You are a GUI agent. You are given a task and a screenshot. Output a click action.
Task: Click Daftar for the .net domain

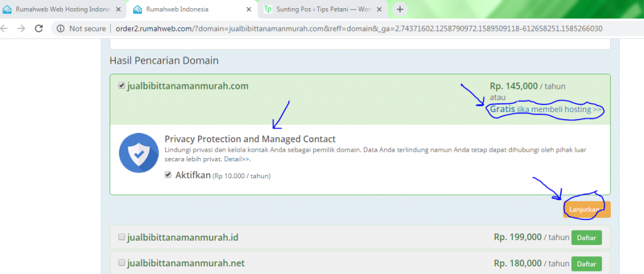click(x=587, y=263)
